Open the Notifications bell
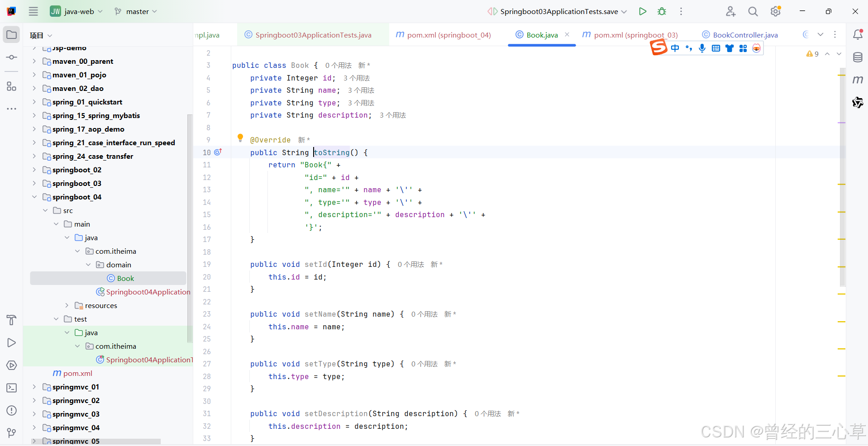The width and height of the screenshot is (868, 446). [x=858, y=34]
